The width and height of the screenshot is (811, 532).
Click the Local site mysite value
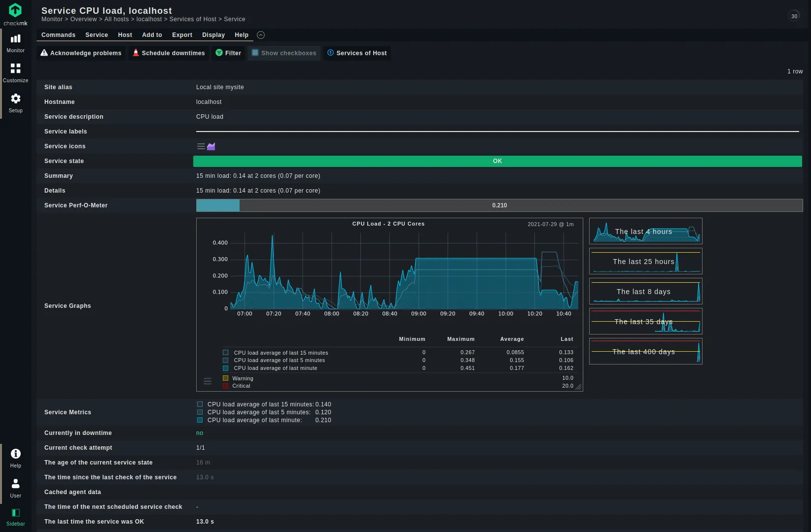click(x=220, y=87)
